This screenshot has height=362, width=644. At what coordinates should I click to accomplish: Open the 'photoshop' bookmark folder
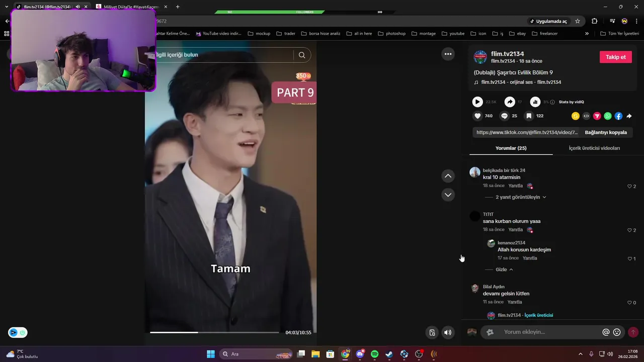click(x=391, y=34)
